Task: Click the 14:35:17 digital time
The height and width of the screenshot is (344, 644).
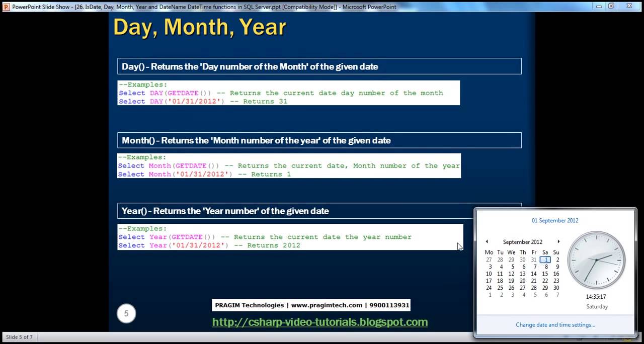Action: pos(596,297)
